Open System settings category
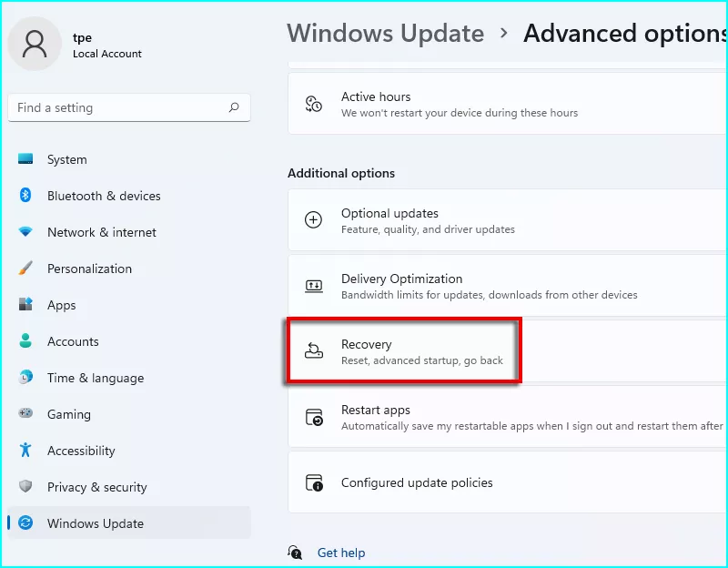Screen dimensions: 728x568 (x=129, y=159)
